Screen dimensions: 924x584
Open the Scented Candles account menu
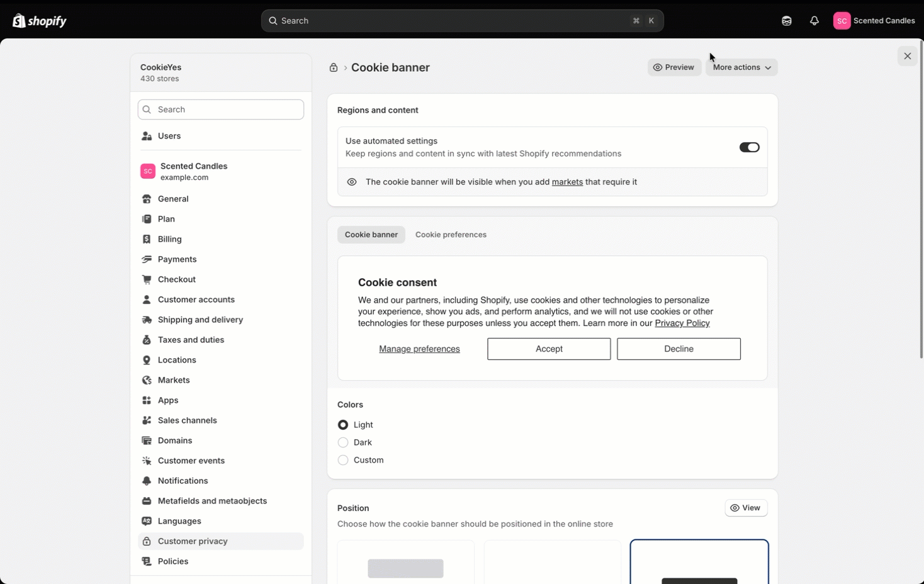(874, 21)
